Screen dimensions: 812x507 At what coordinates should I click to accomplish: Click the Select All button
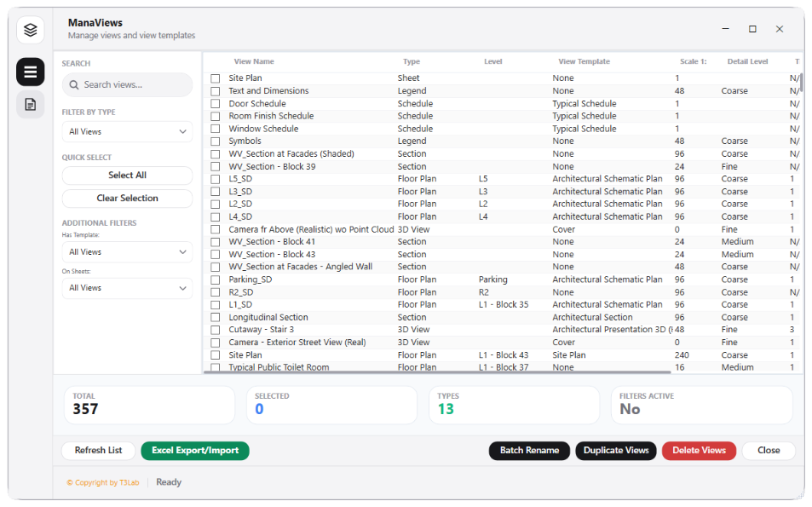point(128,176)
